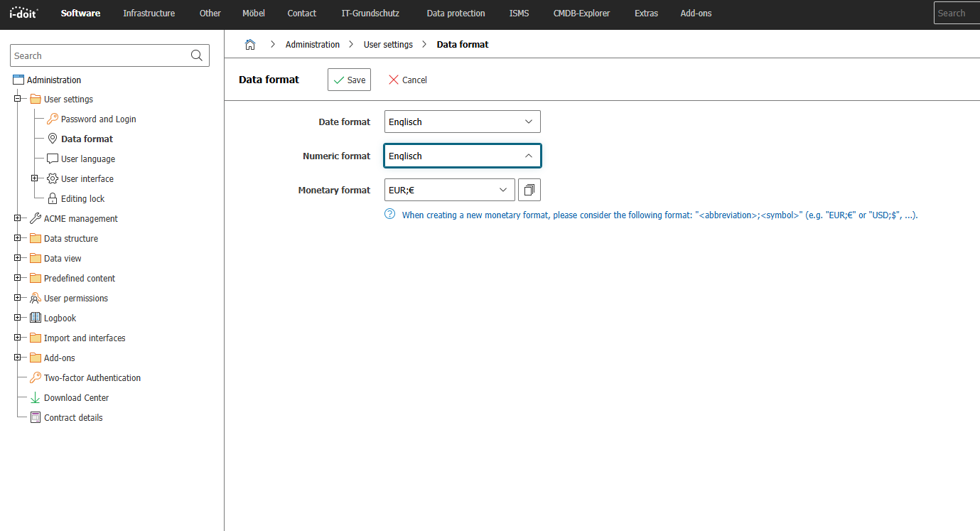Save the data format settings
Viewport: 980px width, 531px height.
pos(349,80)
